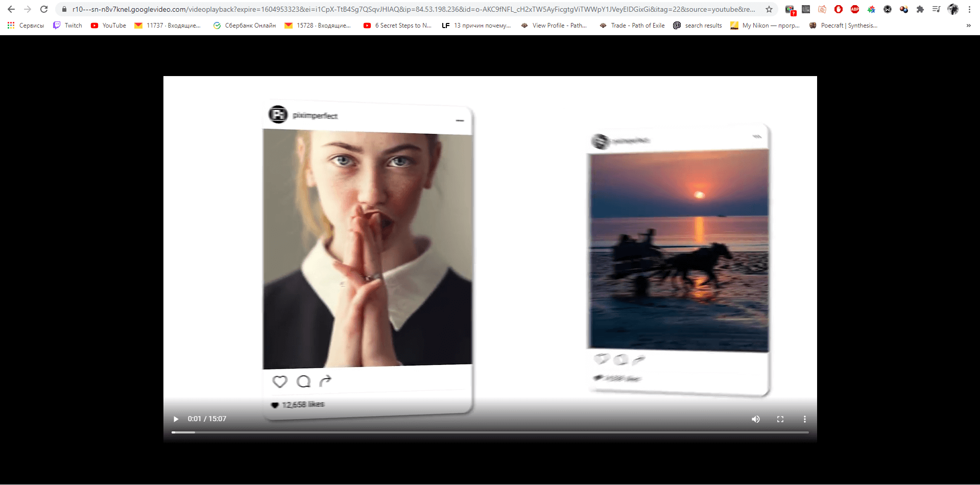The height and width of the screenshot is (485, 980).
Task: Open the My Nikon bookmark
Action: click(765, 26)
